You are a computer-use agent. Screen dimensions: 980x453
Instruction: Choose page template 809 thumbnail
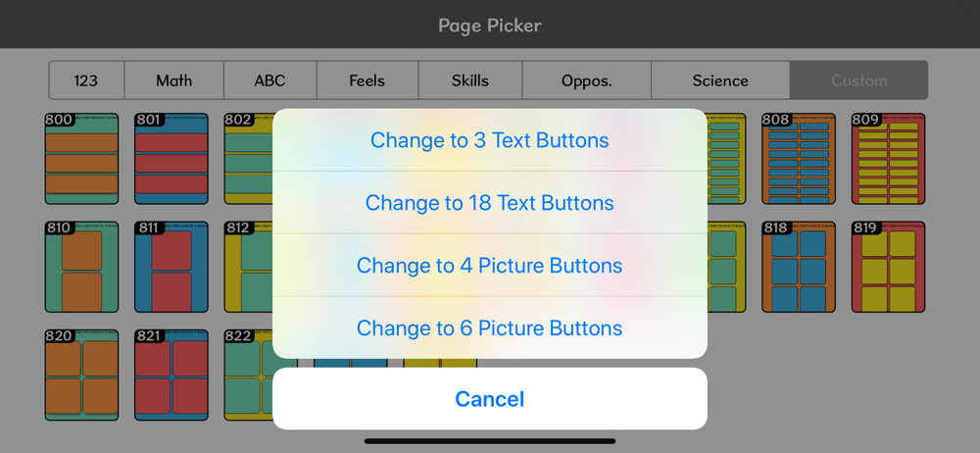pos(888,159)
